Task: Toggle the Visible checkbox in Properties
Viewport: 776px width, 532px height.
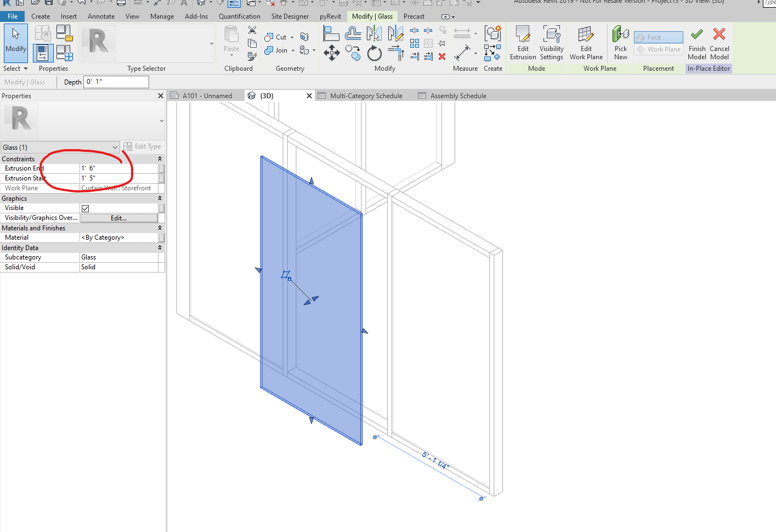Action: (85, 208)
